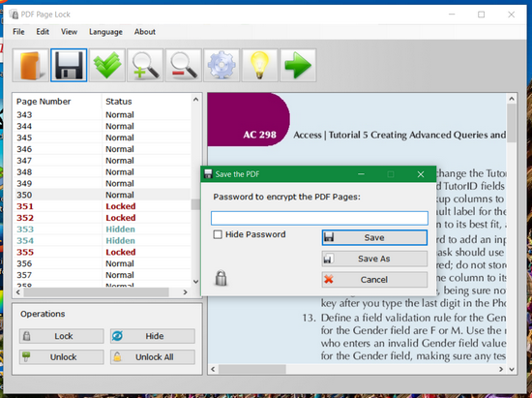
Task: Open the Language menu
Action: [105, 32]
